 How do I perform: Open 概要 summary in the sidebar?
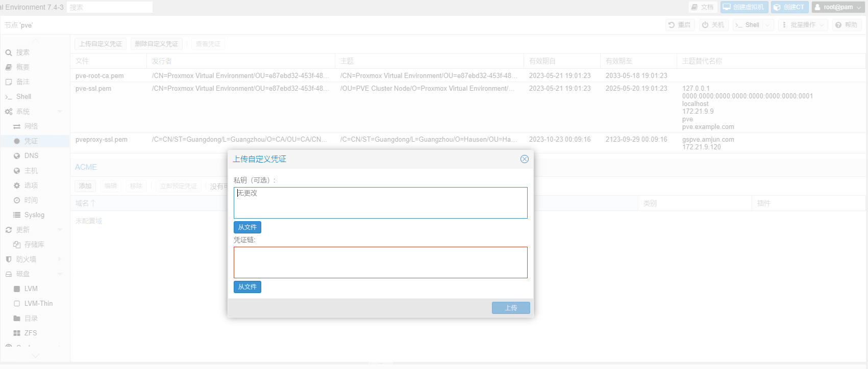point(23,67)
